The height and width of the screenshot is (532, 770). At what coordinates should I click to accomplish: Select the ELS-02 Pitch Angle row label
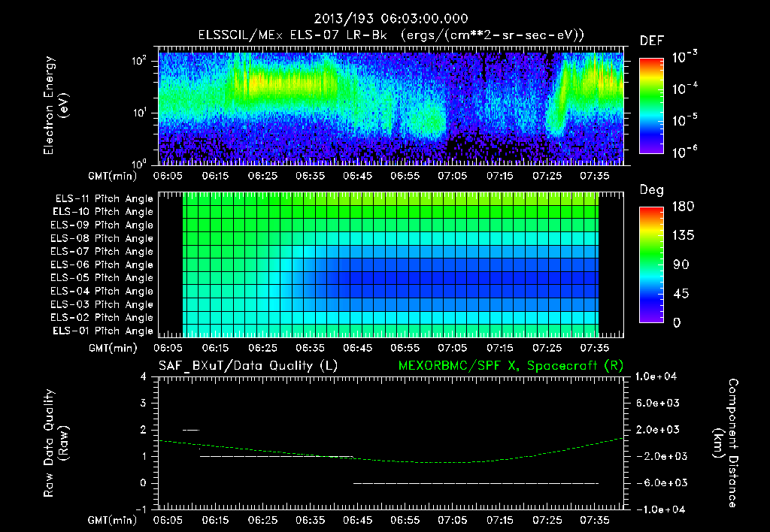[102, 318]
